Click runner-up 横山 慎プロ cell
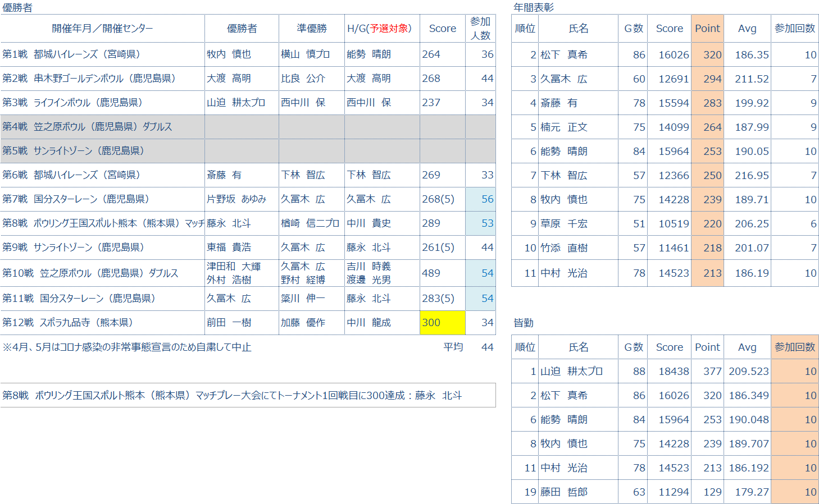 click(312, 54)
